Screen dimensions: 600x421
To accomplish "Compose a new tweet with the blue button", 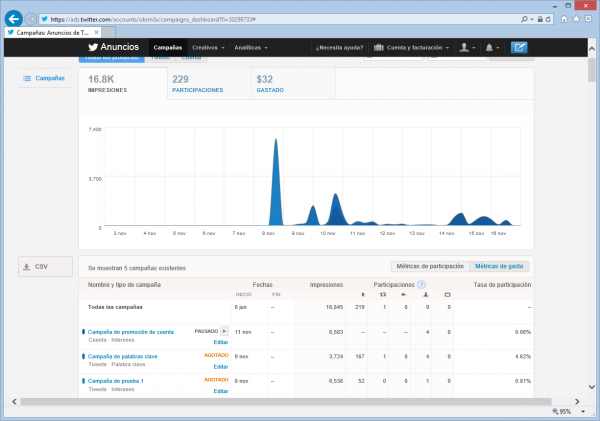I will point(519,47).
